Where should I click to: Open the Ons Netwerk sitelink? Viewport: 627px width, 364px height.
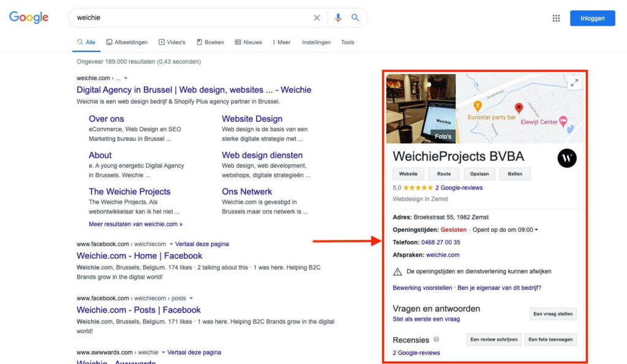click(x=247, y=191)
